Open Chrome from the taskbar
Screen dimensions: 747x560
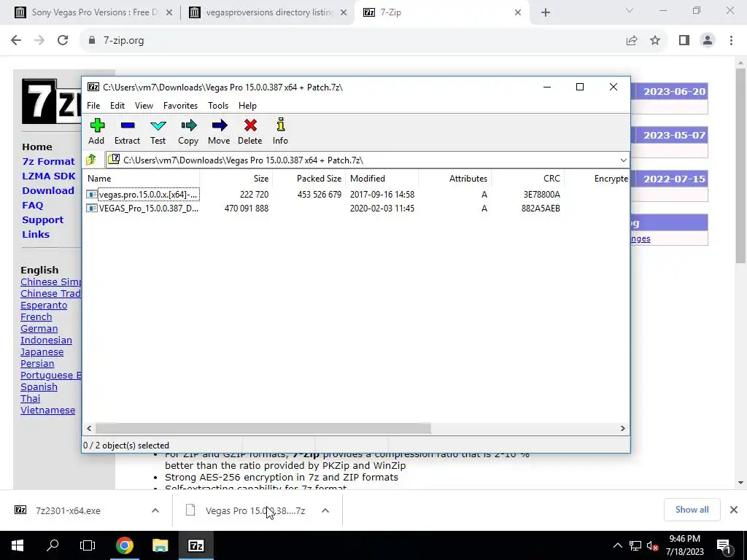(x=124, y=545)
